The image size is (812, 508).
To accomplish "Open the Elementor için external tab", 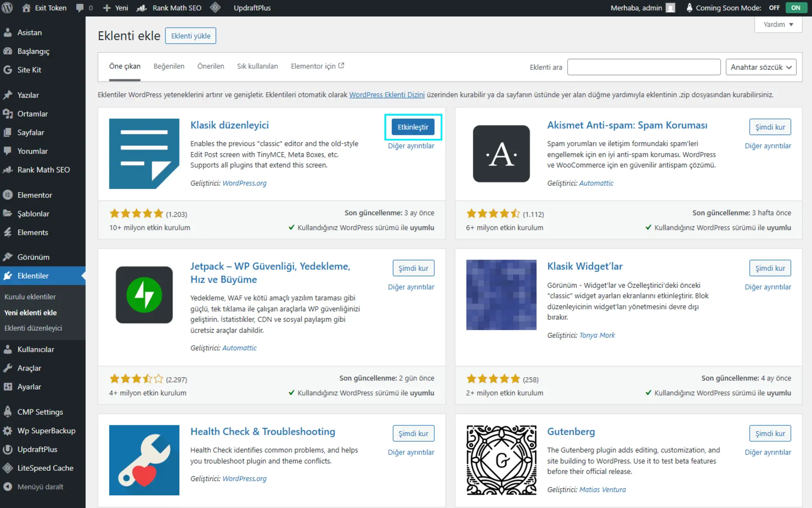I will point(317,66).
